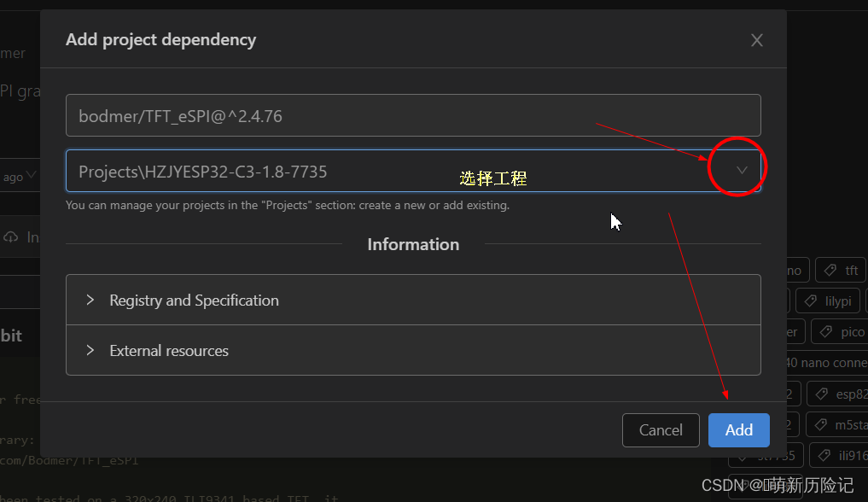Click the esp82xx tag icon
Viewport: 868px width, 502px height.
(x=821, y=393)
